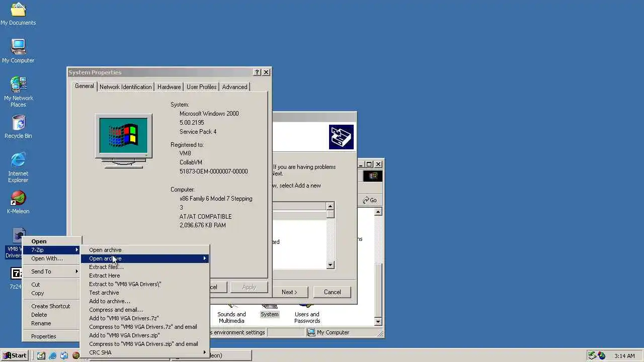Expand the Send To submenu

pyautogui.click(x=52, y=271)
